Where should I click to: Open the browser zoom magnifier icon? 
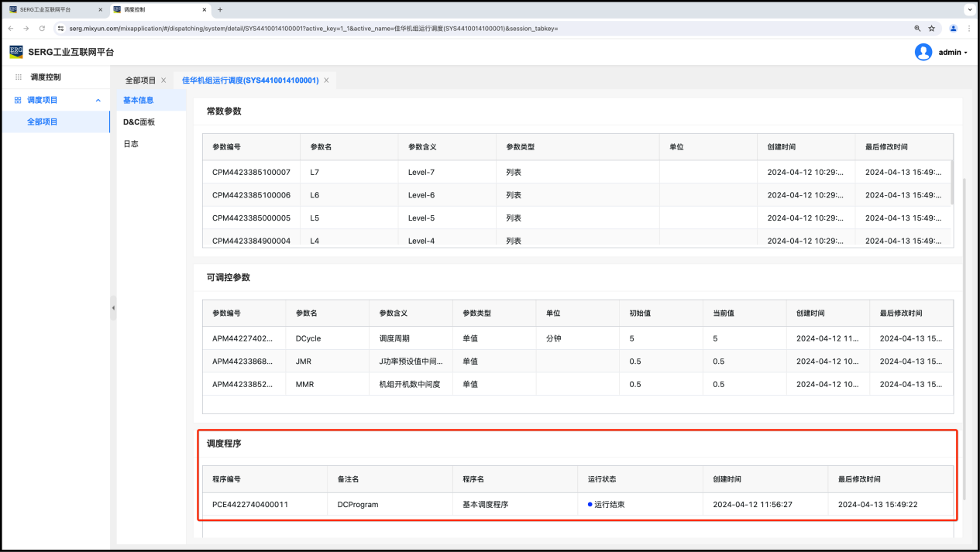point(918,29)
